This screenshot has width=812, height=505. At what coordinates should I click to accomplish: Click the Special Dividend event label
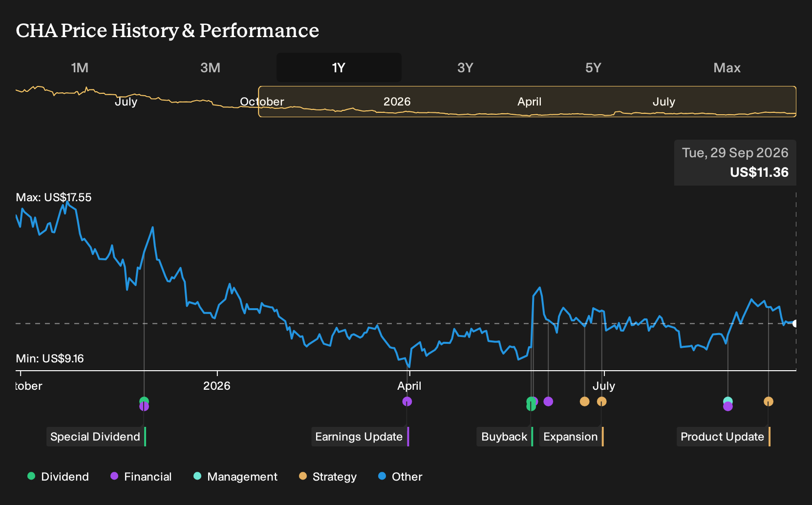pos(96,437)
